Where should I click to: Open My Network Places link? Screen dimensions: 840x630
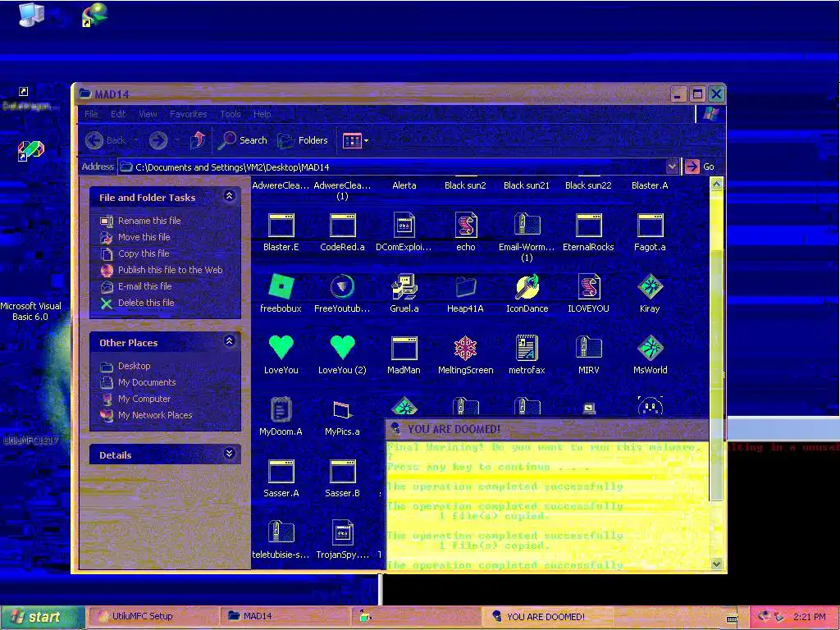tap(155, 415)
